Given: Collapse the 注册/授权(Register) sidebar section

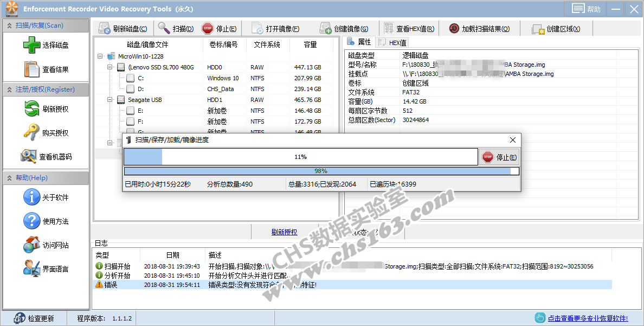Looking at the screenshot, I should 9,89.
